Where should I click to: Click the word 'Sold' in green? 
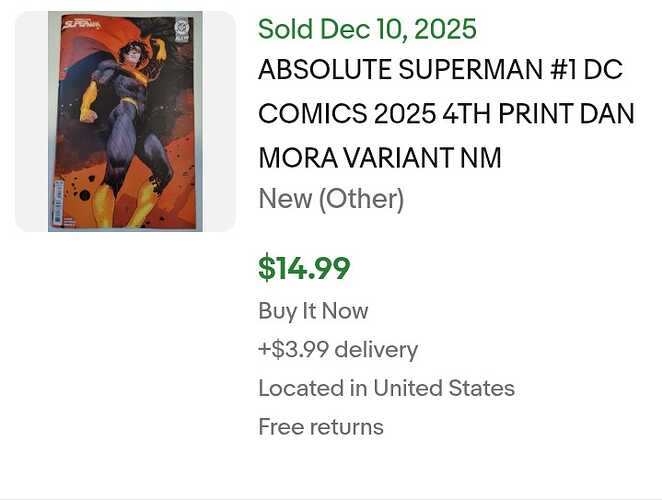coord(284,28)
